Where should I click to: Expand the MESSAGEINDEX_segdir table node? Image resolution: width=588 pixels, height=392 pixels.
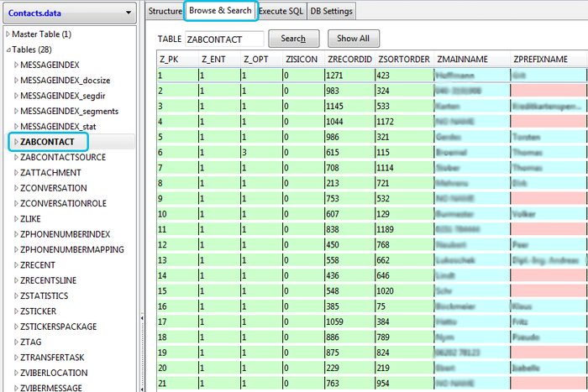pyautogui.click(x=16, y=96)
